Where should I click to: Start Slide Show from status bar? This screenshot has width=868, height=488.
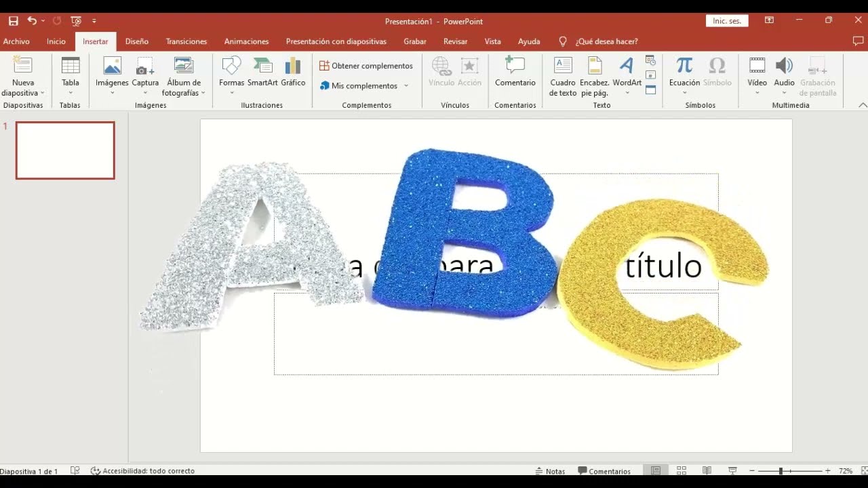click(732, 471)
